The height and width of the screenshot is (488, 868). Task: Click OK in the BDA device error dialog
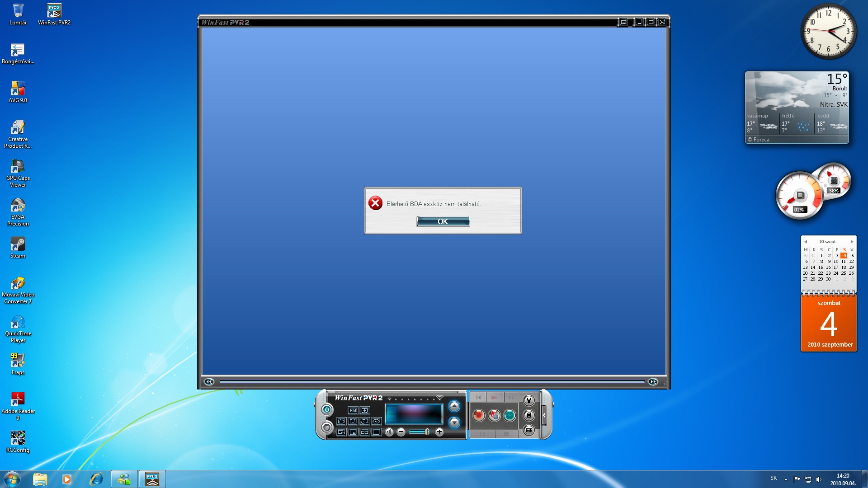point(443,221)
